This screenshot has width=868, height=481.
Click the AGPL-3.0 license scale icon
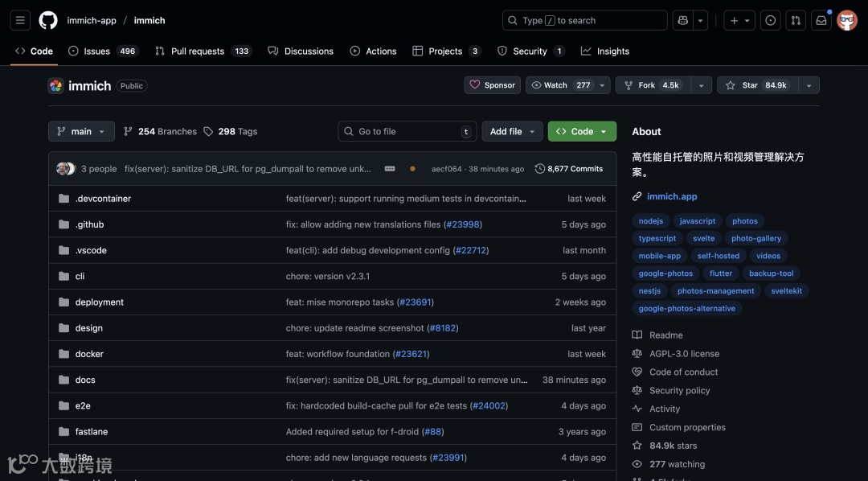(x=637, y=354)
